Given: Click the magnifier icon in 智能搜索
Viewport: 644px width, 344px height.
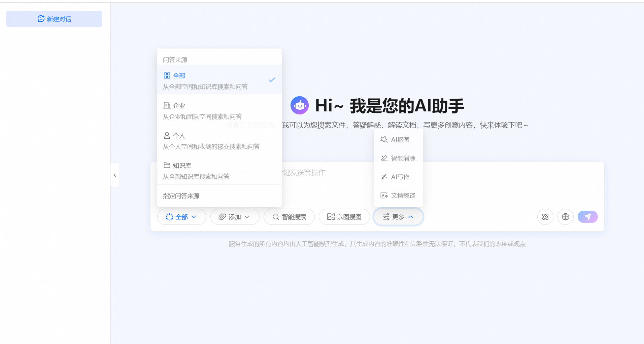Looking at the screenshot, I should click(276, 217).
